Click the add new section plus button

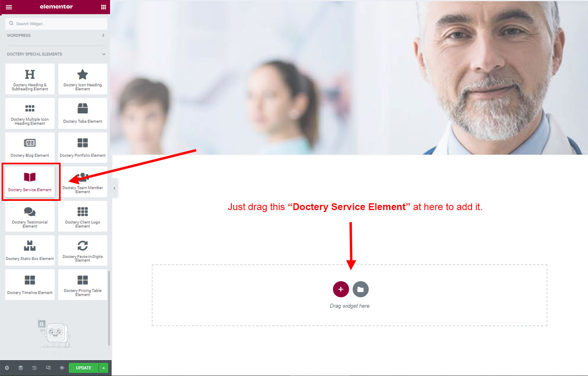pyautogui.click(x=341, y=289)
